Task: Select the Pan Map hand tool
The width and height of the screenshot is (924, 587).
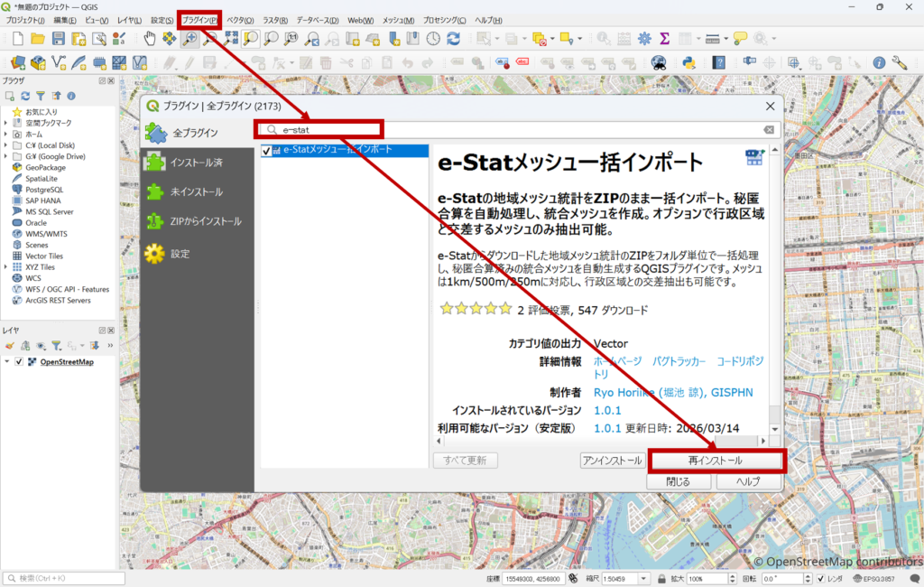Action: pyautogui.click(x=149, y=39)
